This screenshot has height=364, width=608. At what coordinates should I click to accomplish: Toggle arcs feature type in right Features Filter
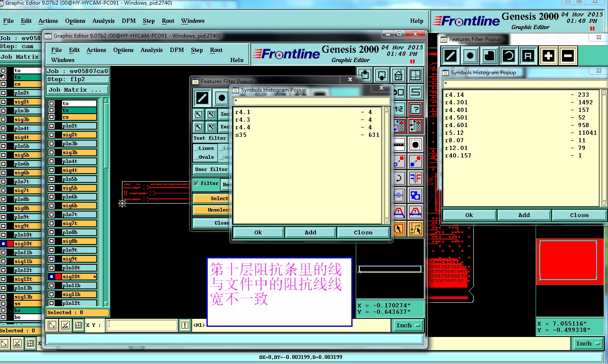pos(509,56)
